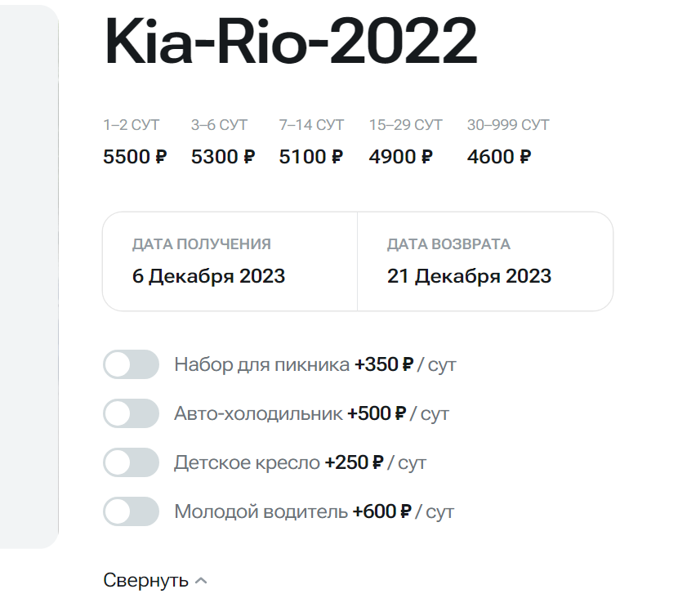The image size is (687, 616).
Task: Click the chevron arrow beside Свернуть
Action: click(202, 581)
